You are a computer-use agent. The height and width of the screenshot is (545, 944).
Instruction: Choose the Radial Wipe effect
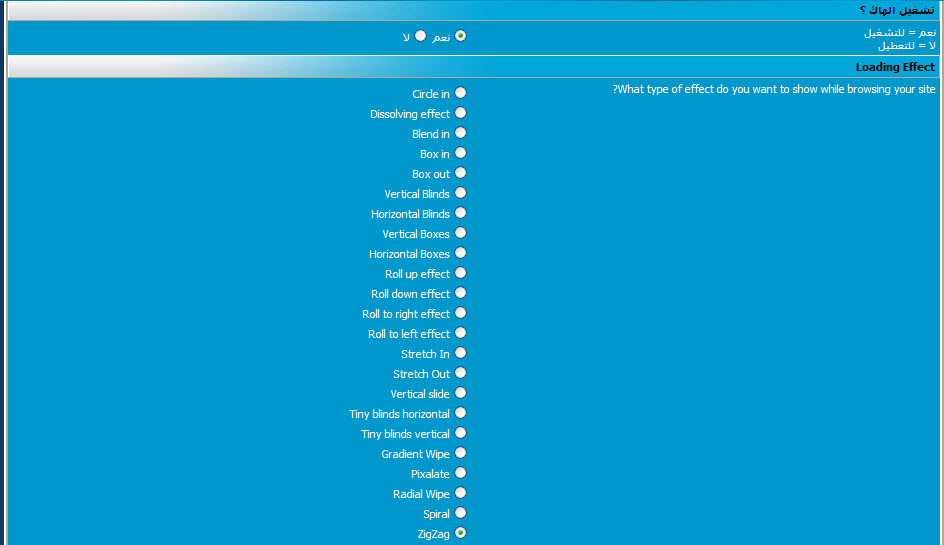pos(460,493)
